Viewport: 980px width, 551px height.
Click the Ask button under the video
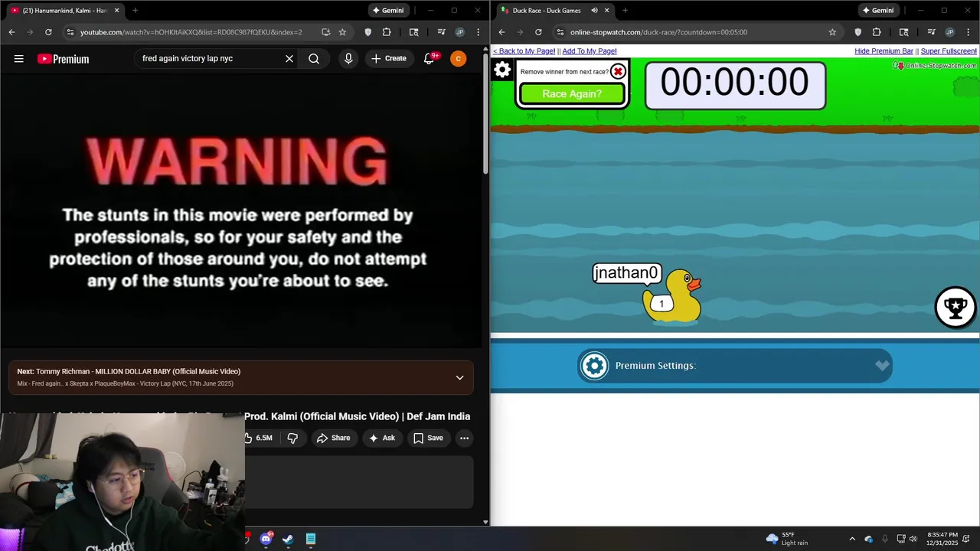pyautogui.click(x=381, y=438)
